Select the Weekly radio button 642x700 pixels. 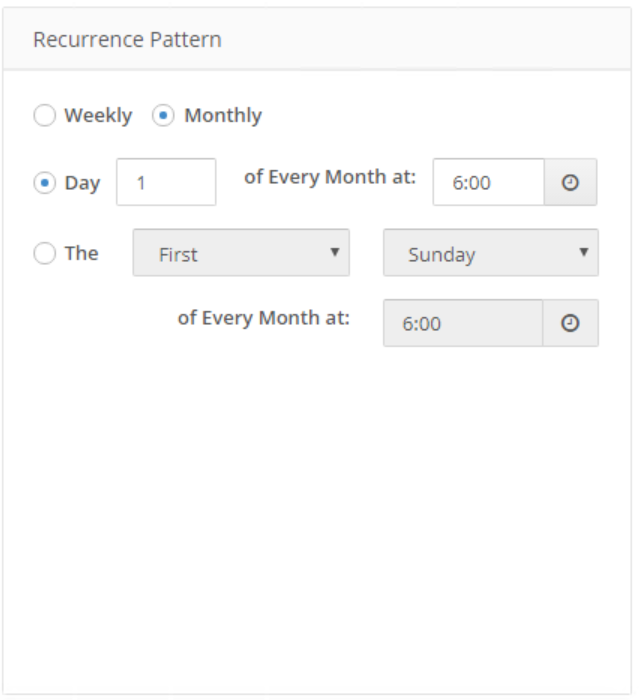point(45,116)
